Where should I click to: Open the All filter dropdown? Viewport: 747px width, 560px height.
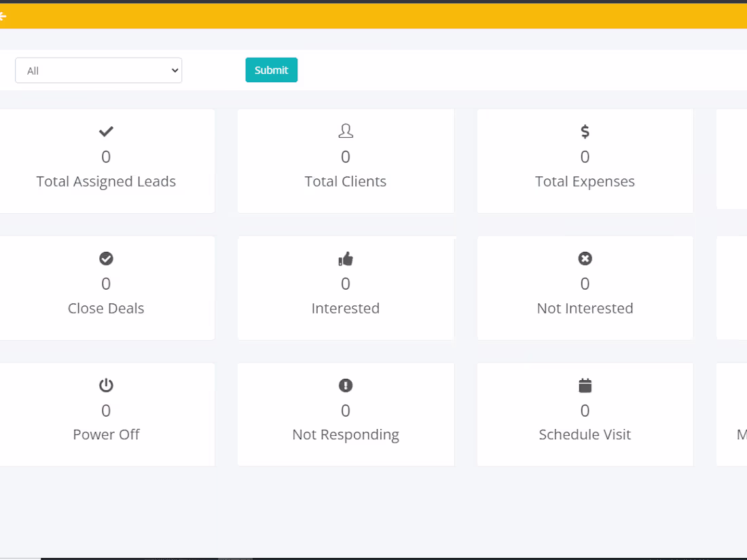point(98,70)
